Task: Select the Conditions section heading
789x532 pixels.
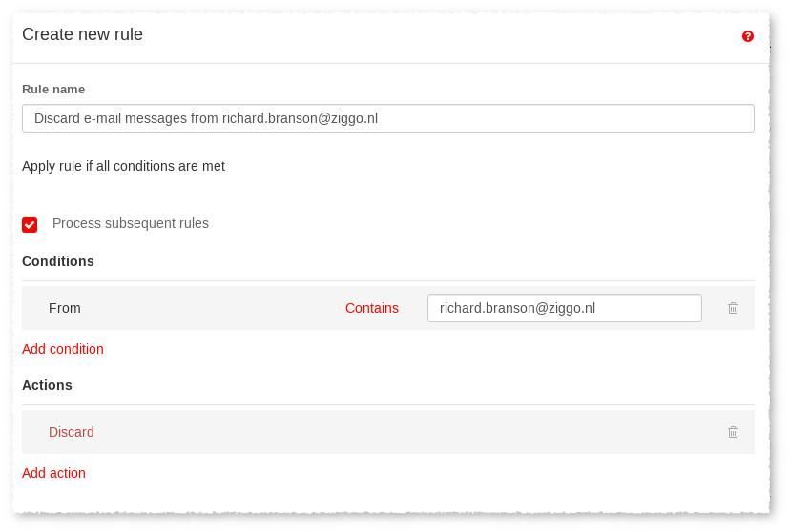Action: point(58,261)
